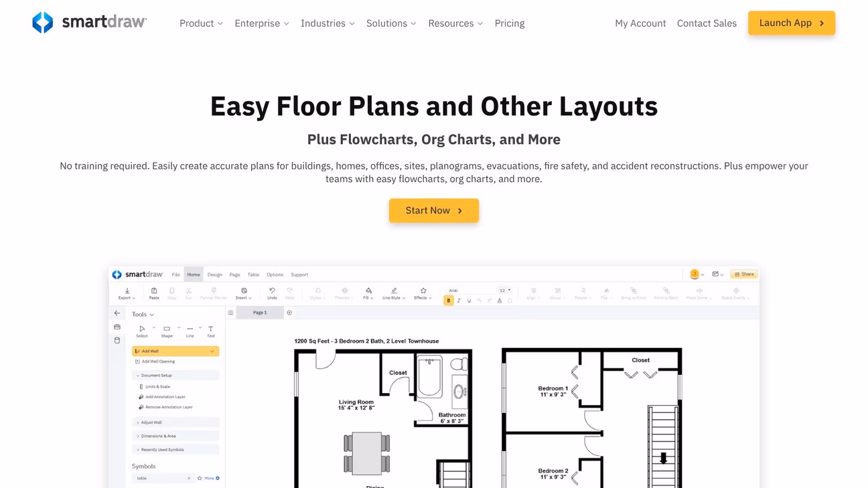868x488 pixels.
Task: Open the Themes toolbar option
Action: 344,293
